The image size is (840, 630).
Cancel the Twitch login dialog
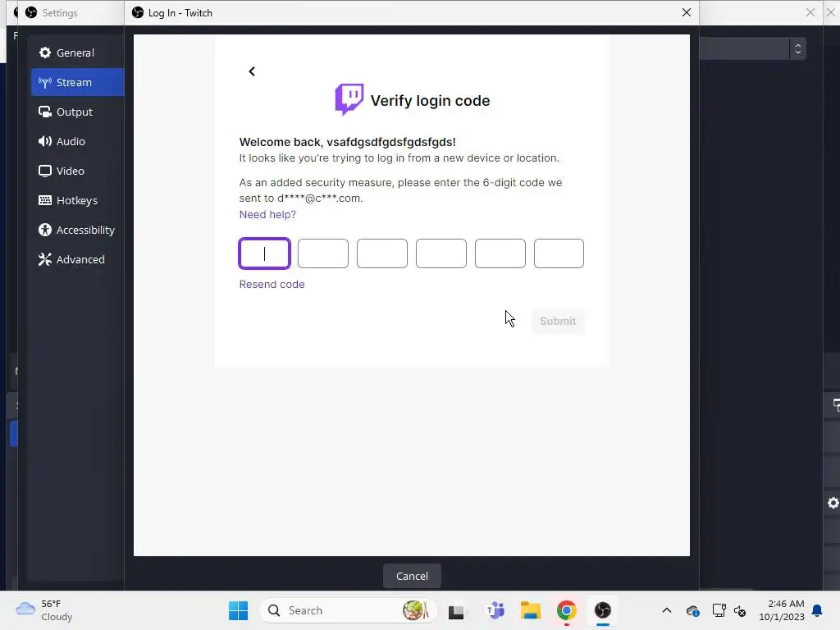[x=412, y=576]
